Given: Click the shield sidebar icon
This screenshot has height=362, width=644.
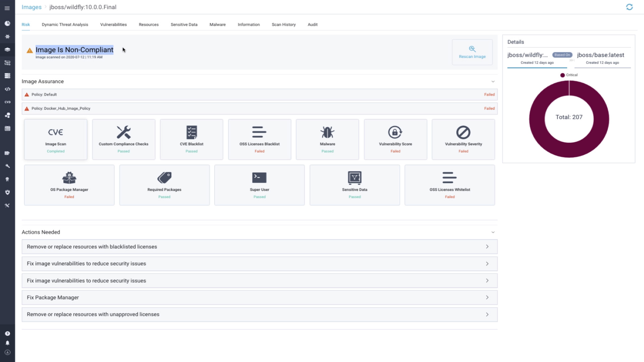Looking at the screenshot, I should point(7,192).
